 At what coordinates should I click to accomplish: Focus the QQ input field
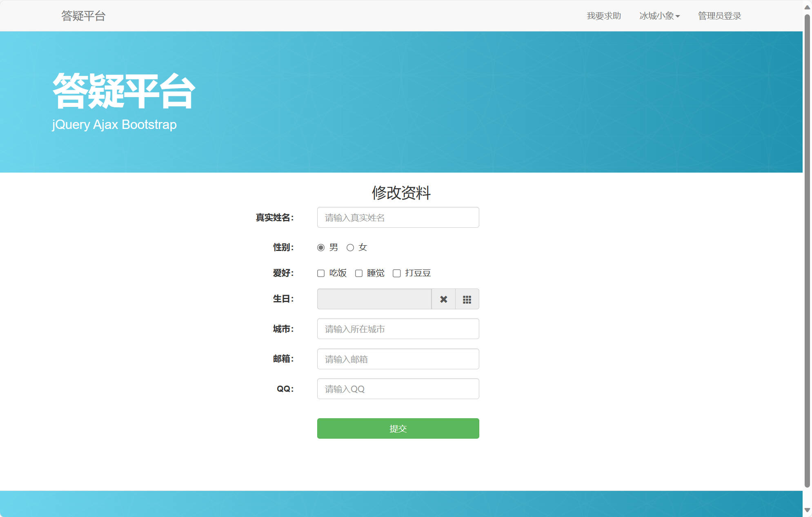tap(398, 388)
